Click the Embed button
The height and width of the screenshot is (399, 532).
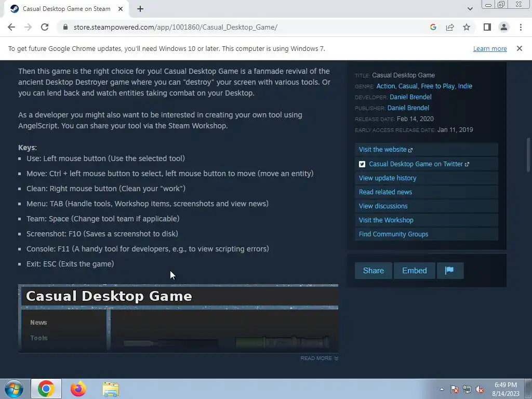tap(414, 270)
